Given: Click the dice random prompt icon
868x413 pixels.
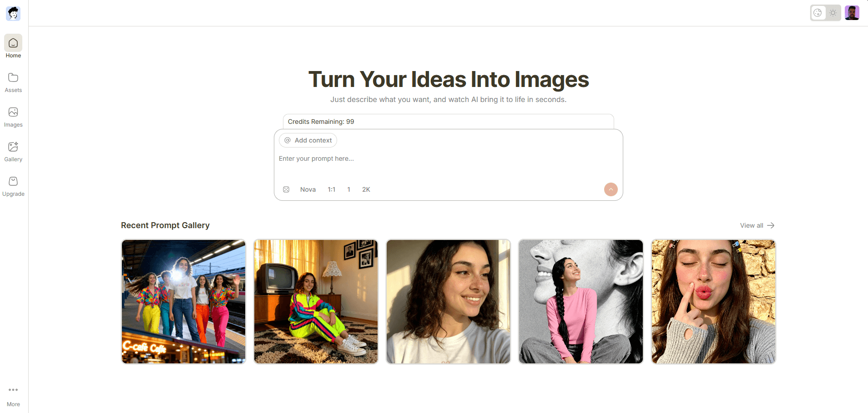Looking at the screenshot, I should pyautogui.click(x=286, y=189).
